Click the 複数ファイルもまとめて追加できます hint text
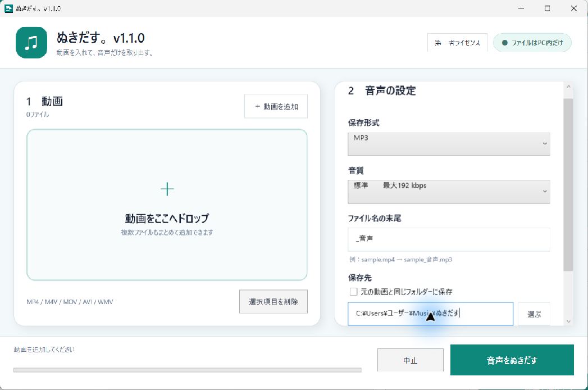This screenshot has height=390, width=588. [x=167, y=232]
